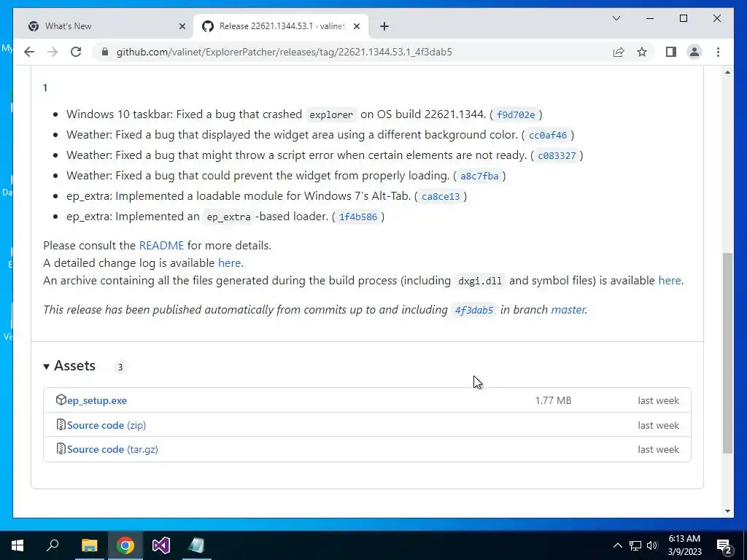Open the detailed change log 'here' link

click(x=230, y=262)
